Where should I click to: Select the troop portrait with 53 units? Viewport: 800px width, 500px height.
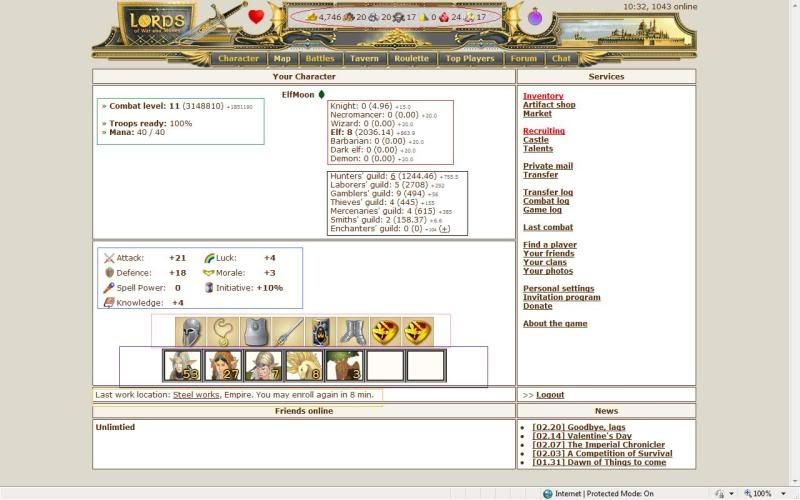[x=182, y=366]
